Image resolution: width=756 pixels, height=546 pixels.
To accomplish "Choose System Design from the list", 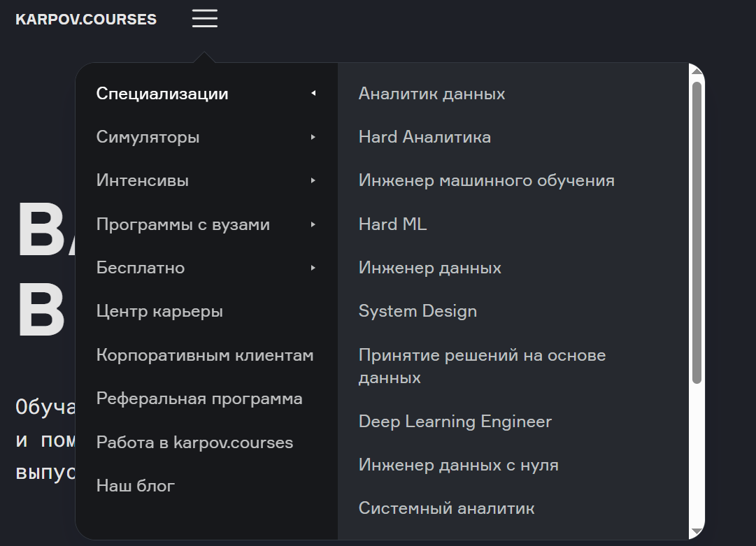I will pyautogui.click(x=418, y=311).
